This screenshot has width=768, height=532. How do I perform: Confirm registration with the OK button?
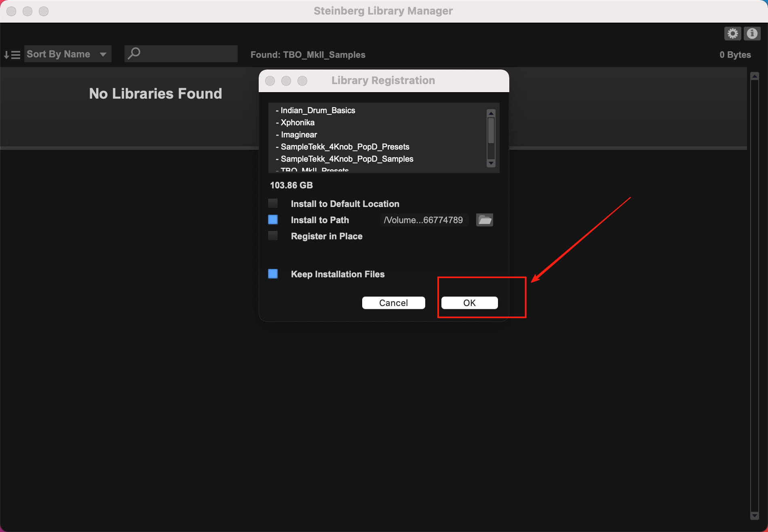tap(469, 303)
